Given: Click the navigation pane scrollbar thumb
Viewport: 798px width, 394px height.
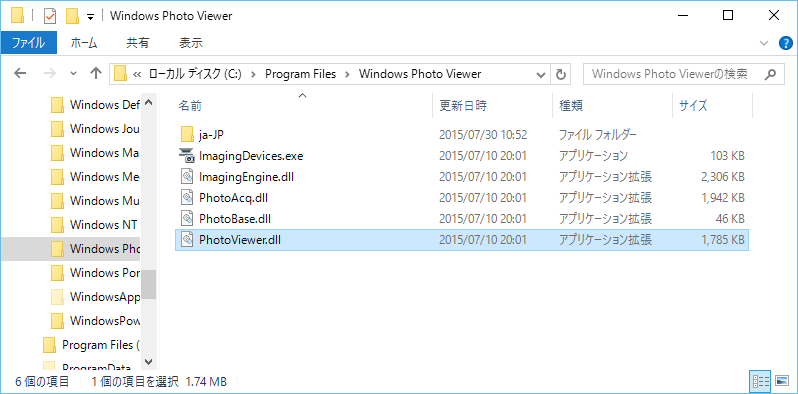Looking at the screenshot, I should [x=149, y=284].
